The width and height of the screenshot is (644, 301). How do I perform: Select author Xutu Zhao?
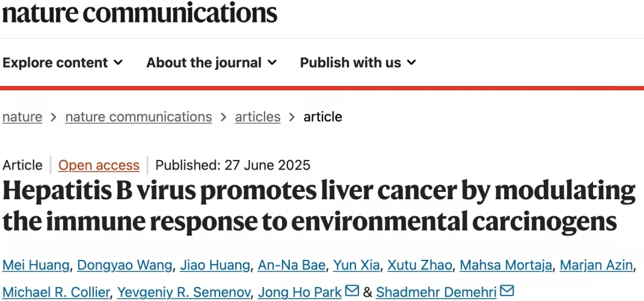[420, 265]
